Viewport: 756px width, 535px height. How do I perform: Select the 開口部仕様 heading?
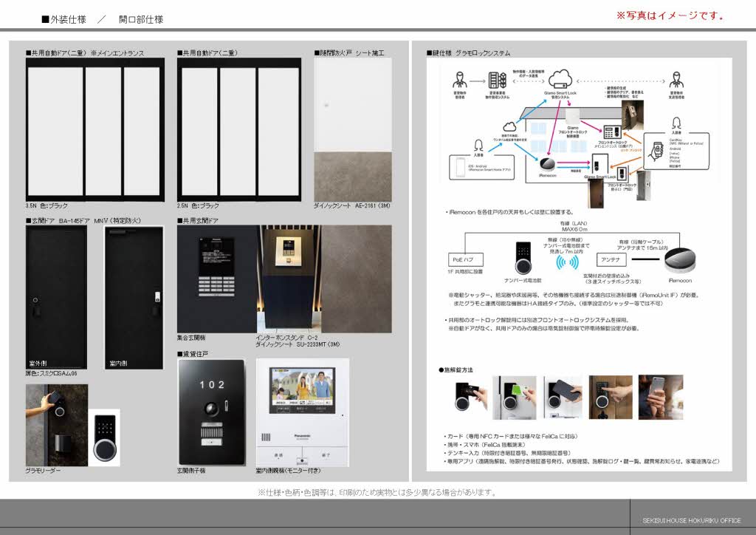tap(141, 19)
